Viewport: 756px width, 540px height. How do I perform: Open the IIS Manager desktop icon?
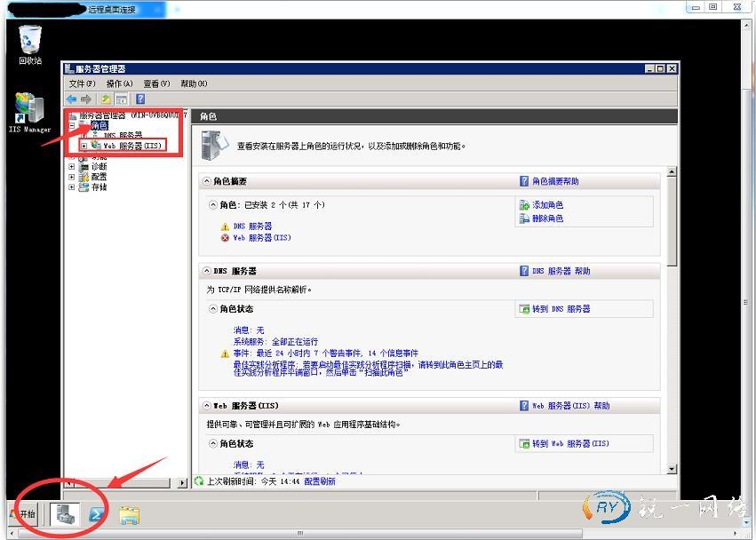click(29, 110)
